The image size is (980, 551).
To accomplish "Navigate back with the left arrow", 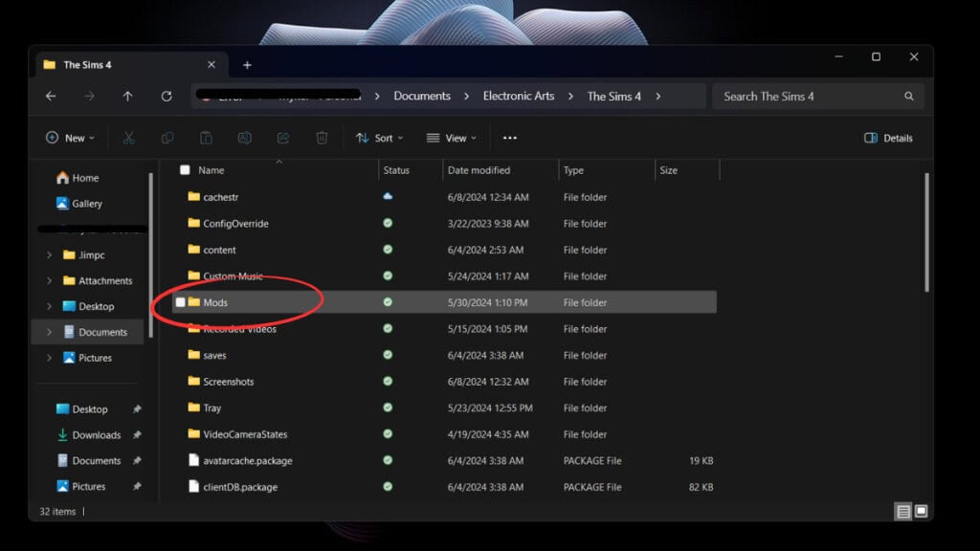I will 50,96.
